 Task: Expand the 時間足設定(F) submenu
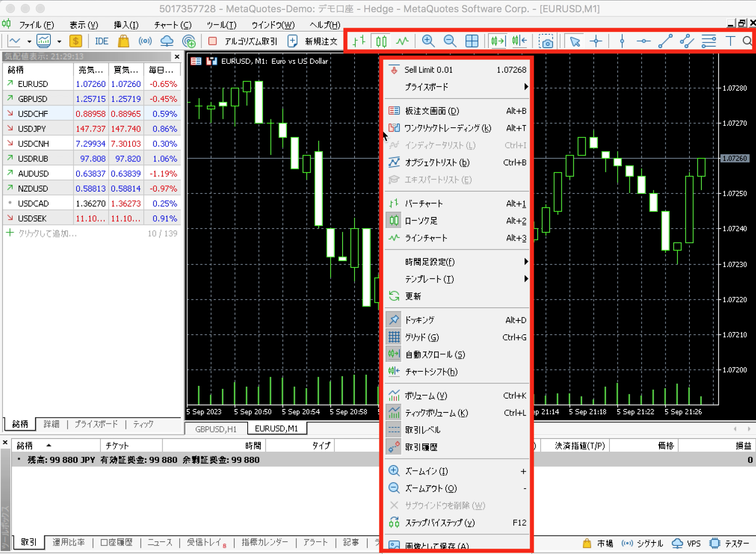457,262
